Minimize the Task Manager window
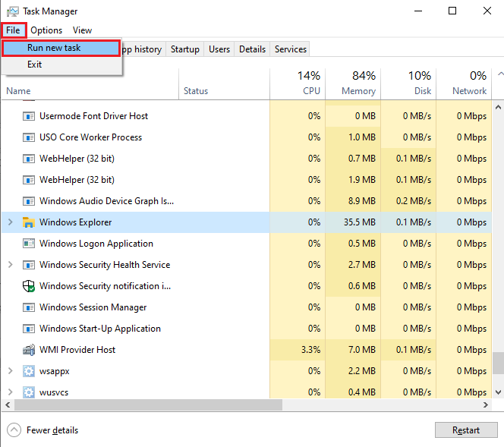Image resolution: width=504 pixels, height=447 pixels. [418, 11]
